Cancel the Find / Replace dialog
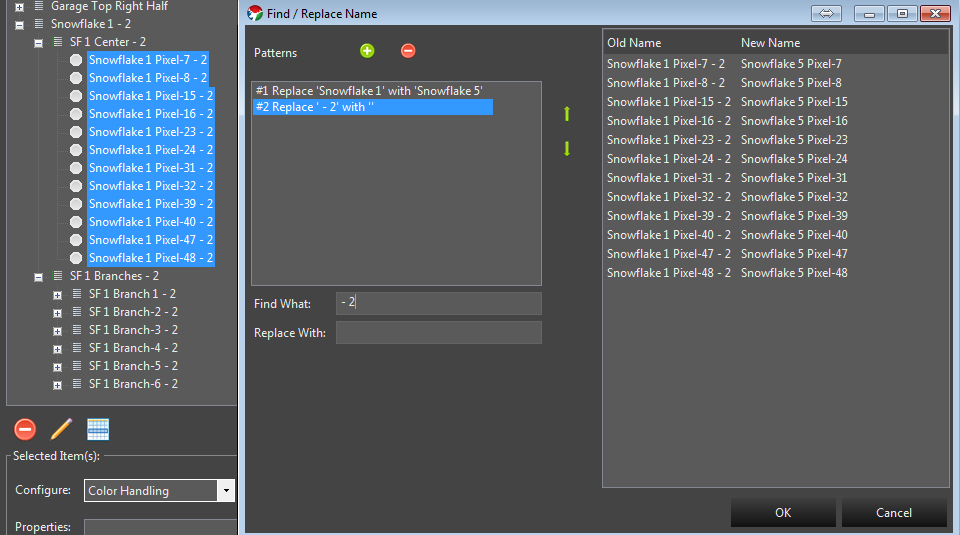This screenshot has height=535, width=960. coord(894,512)
